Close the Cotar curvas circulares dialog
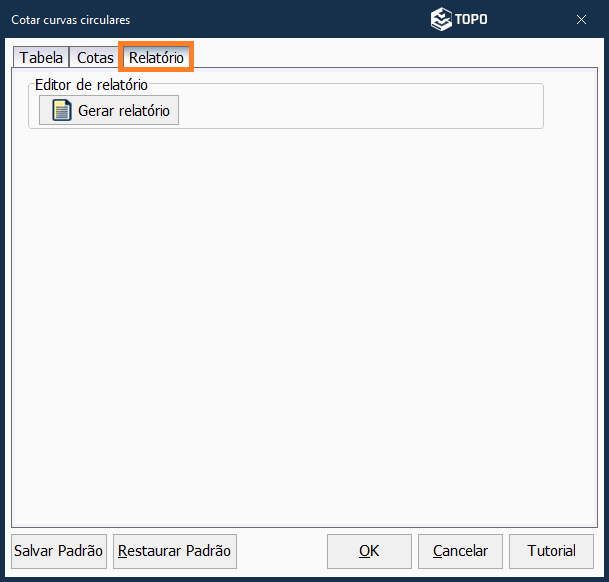The image size is (609, 582). (x=581, y=19)
